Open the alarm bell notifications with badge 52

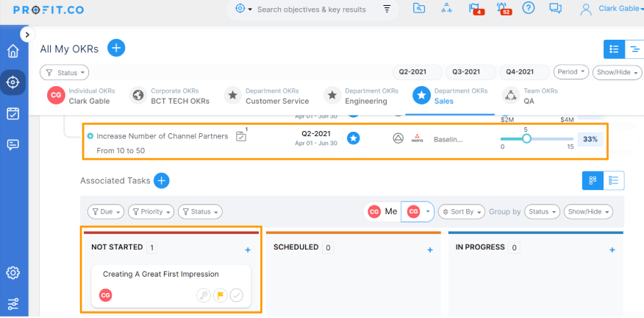click(x=504, y=9)
